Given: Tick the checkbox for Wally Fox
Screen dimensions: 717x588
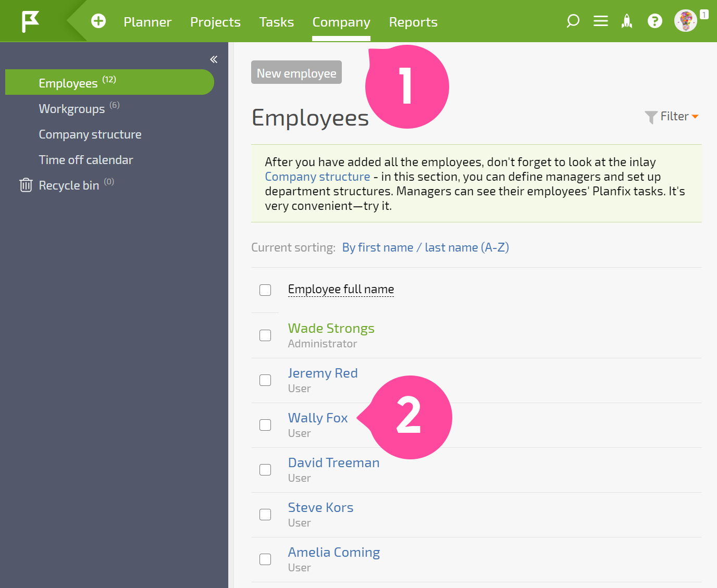Looking at the screenshot, I should click(265, 425).
